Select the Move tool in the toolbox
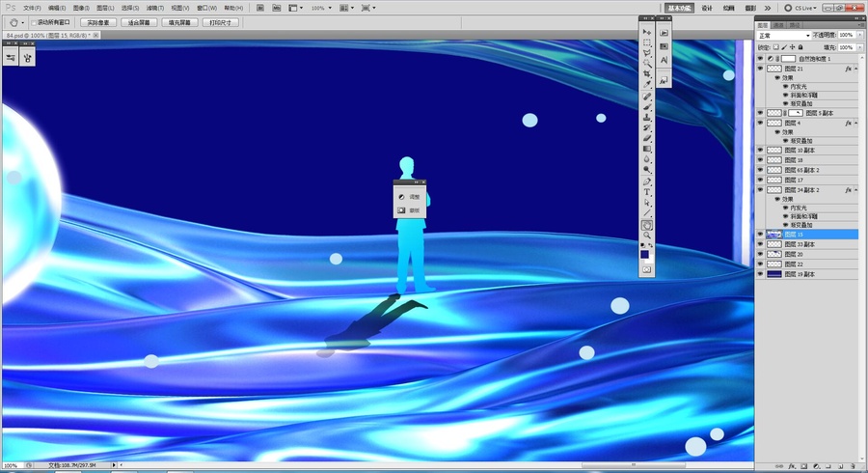 (x=646, y=32)
